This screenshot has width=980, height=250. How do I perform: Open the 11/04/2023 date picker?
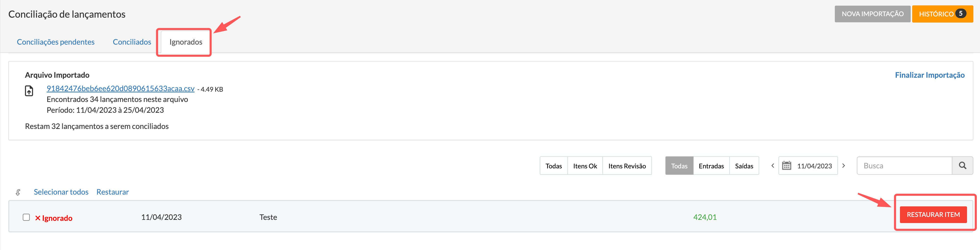(808, 165)
